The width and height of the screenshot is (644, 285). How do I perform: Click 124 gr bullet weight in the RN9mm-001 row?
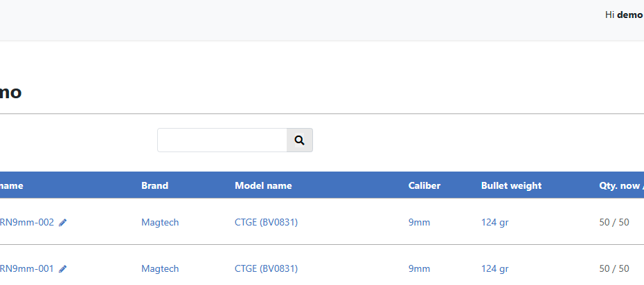pos(495,268)
